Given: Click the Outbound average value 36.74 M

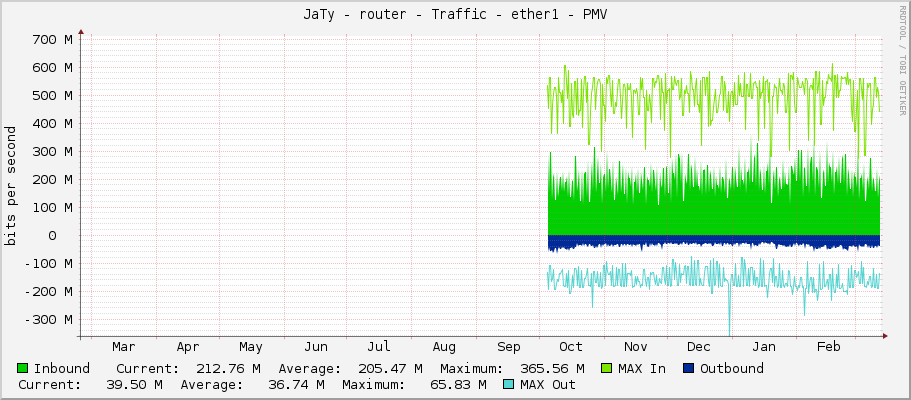Looking at the screenshot, I should [296, 384].
